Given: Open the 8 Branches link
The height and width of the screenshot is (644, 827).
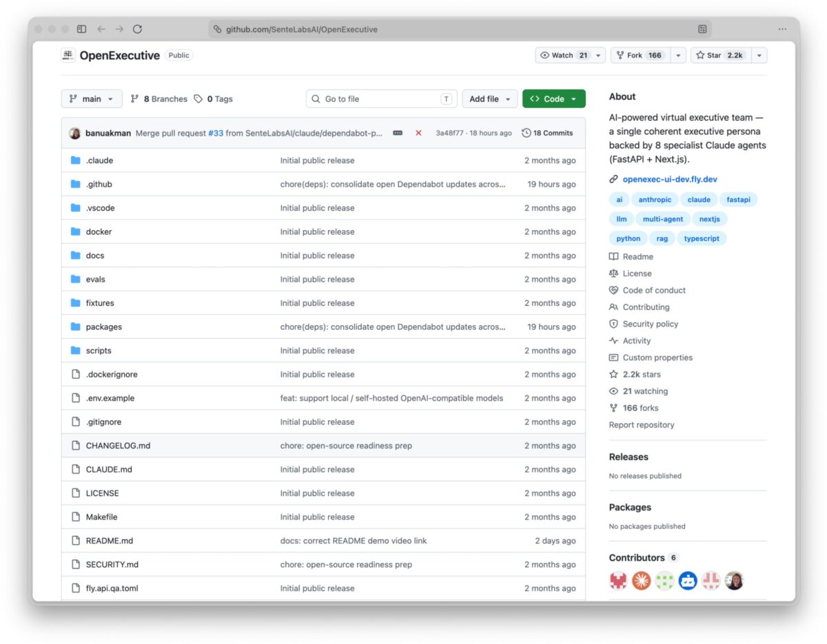Looking at the screenshot, I should (159, 99).
